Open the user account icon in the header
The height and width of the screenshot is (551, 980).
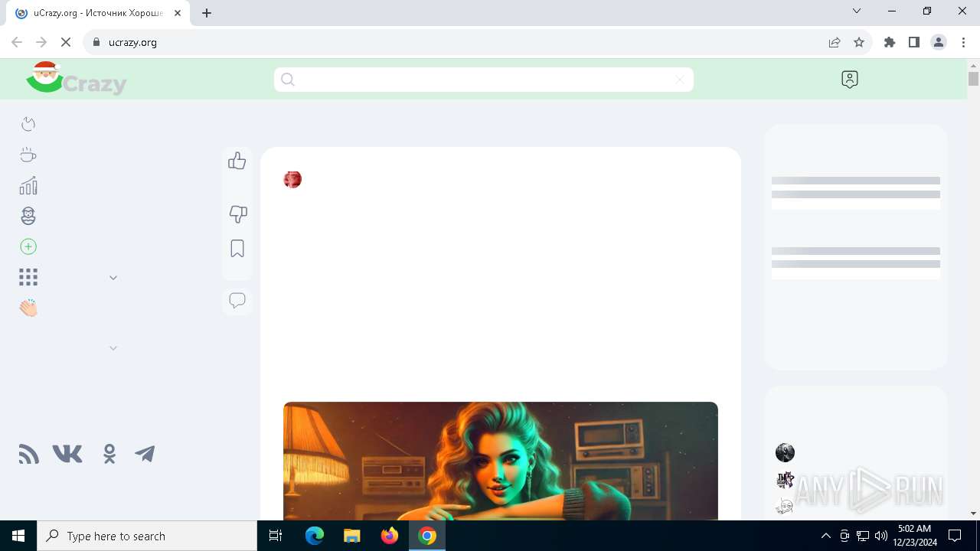(x=850, y=80)
